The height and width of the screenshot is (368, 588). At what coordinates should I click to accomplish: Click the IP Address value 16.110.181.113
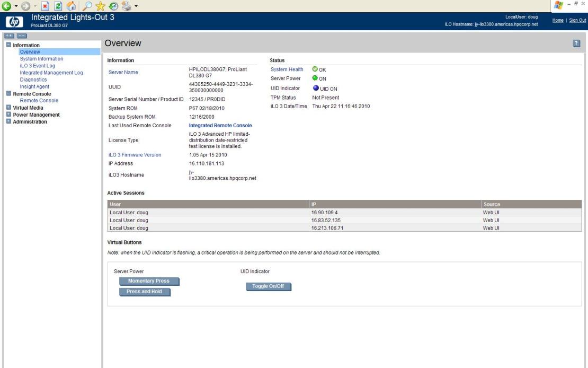pos(207,163)
